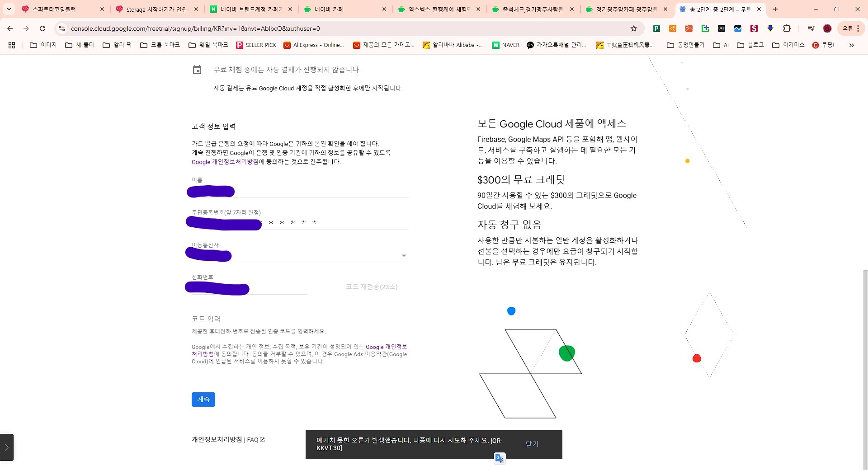
Task: Show more bookmarks chevron
Action: point(851,45)
